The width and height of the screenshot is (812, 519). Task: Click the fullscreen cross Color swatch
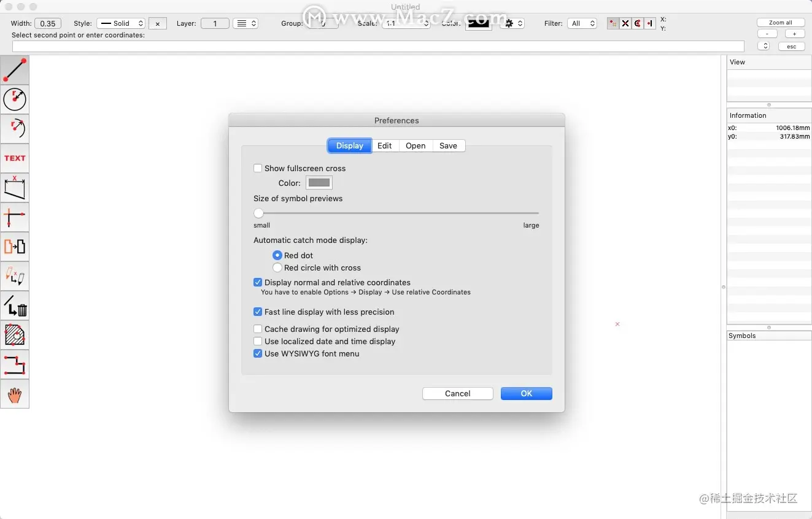pyautogui.click(x=319, y=183)
